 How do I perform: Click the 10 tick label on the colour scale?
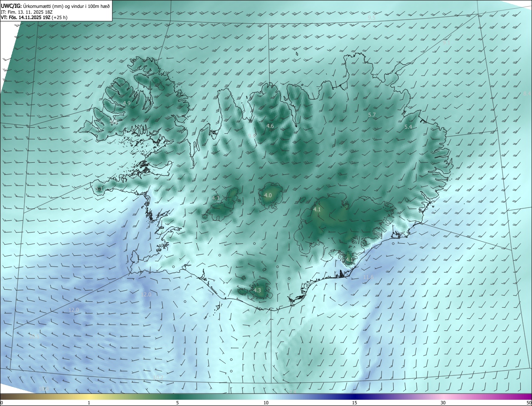coord(266,403)
